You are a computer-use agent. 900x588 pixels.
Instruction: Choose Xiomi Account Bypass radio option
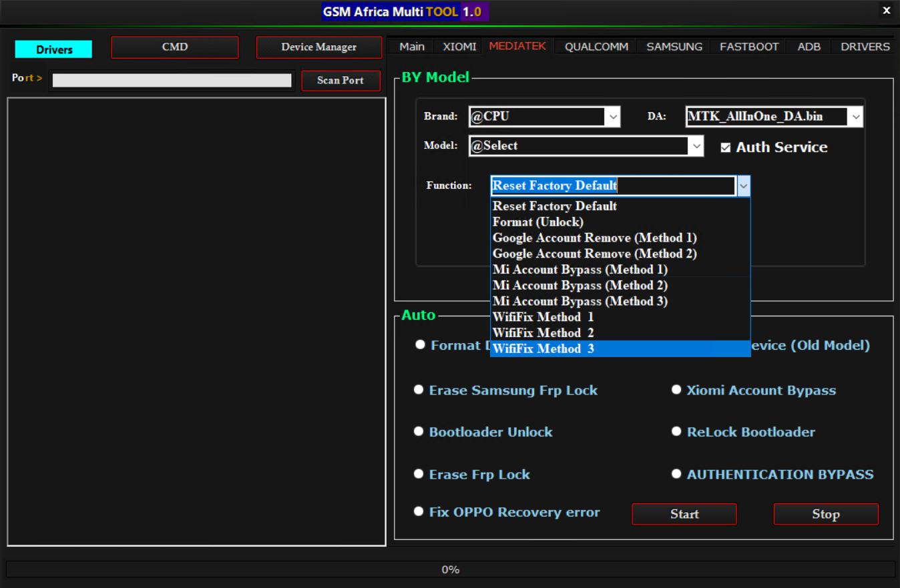(676, 390)
